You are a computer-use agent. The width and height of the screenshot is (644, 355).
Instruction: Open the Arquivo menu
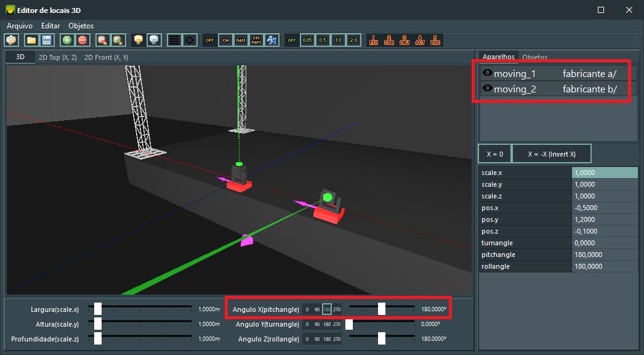click(20, 26)
